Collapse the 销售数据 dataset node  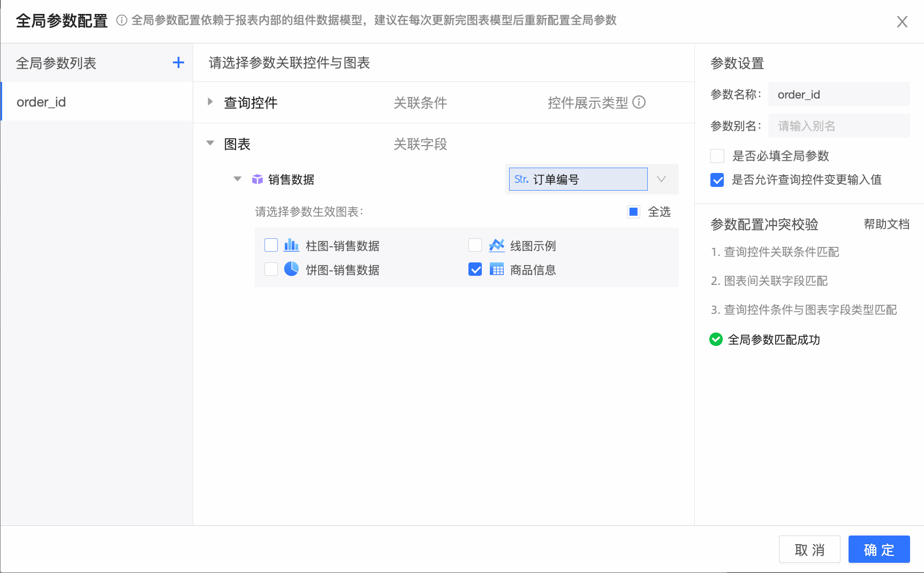pos(238,179)
